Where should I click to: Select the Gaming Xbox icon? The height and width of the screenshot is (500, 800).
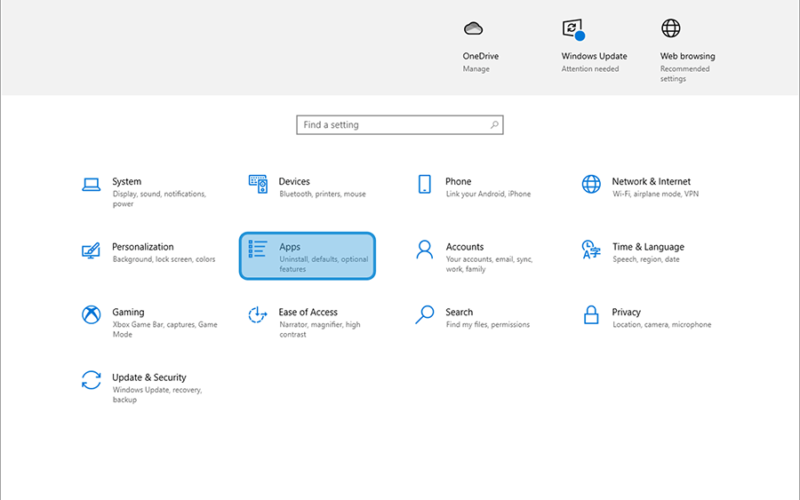pyautogui.click(x=91, y=315)
